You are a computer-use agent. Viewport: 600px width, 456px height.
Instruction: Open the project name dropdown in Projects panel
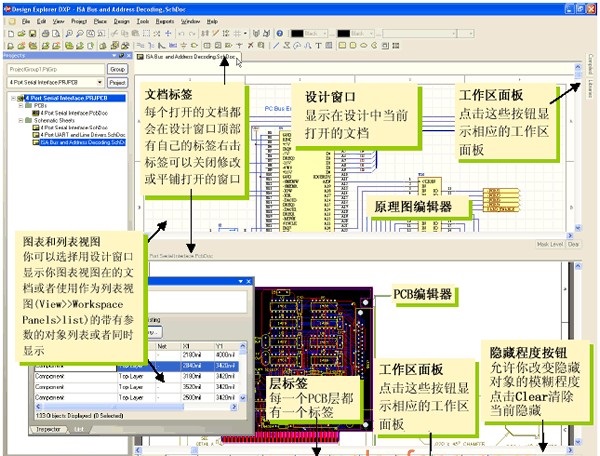tap(99, 84)
